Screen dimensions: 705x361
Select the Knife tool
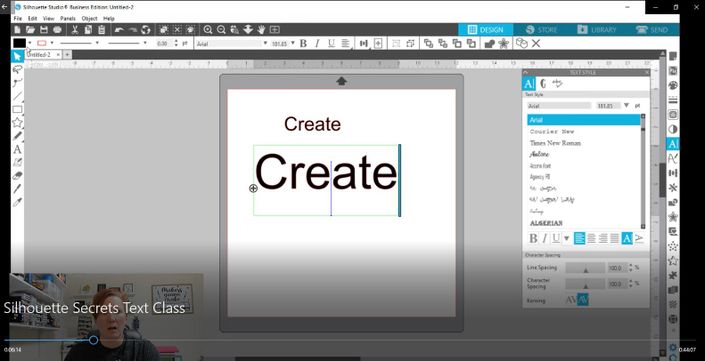[x=17, y=188]
